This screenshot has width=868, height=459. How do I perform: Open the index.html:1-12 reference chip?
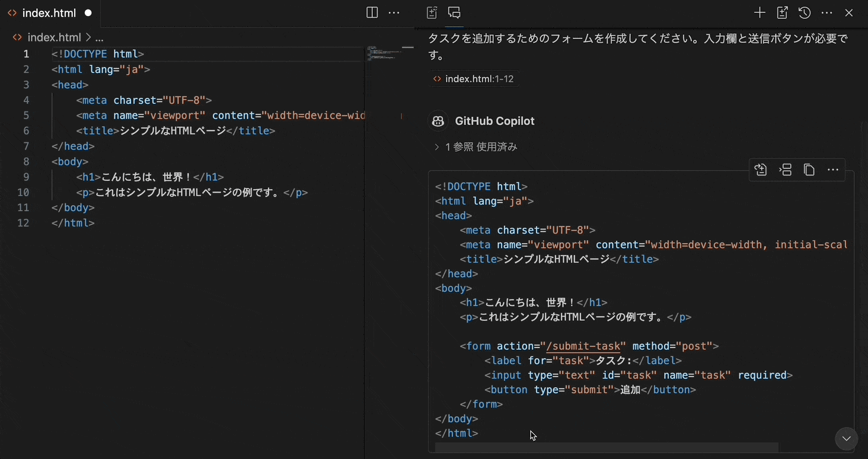click(473, 79)
